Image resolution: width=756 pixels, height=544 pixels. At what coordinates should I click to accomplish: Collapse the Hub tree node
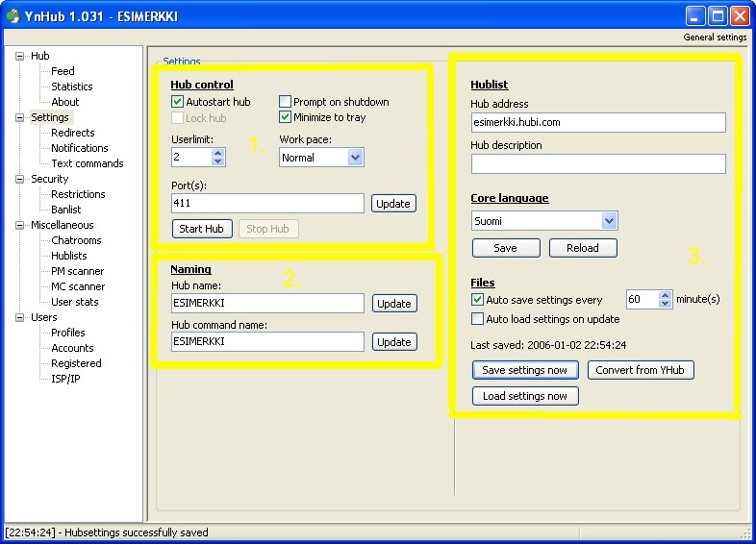pos(20,56)
